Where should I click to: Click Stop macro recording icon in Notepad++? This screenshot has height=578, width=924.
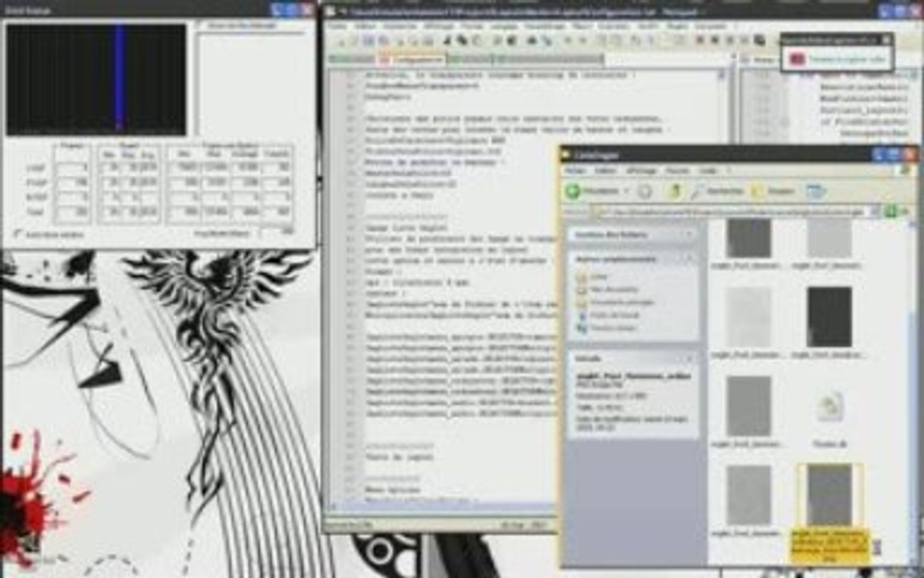[x=714, y=40]
